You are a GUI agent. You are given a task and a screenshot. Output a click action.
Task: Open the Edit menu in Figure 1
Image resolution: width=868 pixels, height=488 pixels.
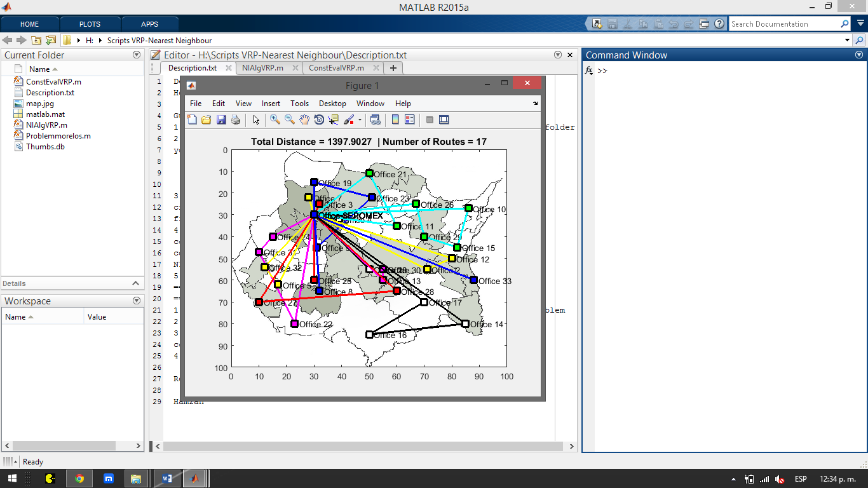click(219, 104)
